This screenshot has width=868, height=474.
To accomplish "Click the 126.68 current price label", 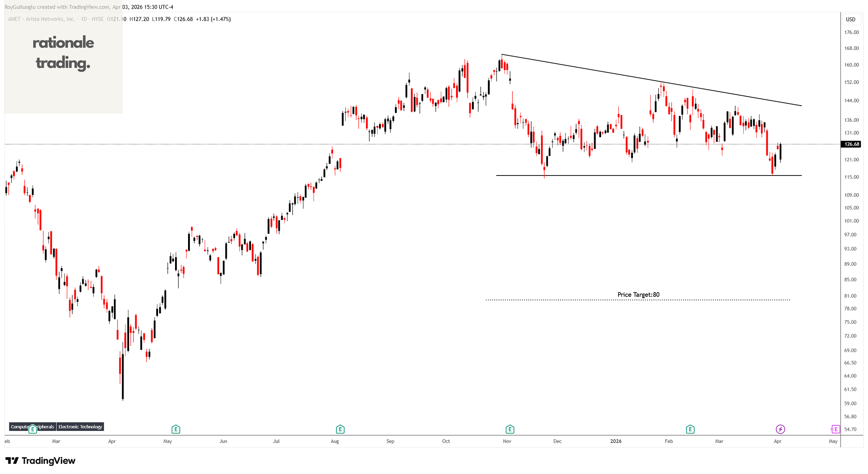I will (851, 144).
